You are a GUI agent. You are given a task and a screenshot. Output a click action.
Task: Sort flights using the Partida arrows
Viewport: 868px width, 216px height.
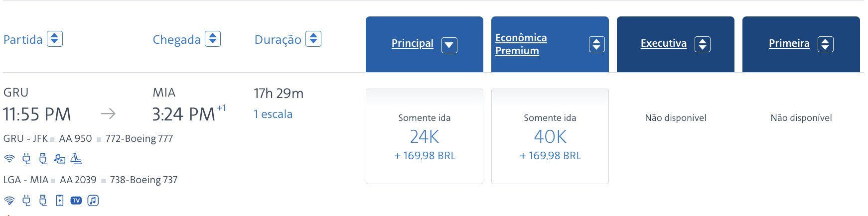point(55,39)
